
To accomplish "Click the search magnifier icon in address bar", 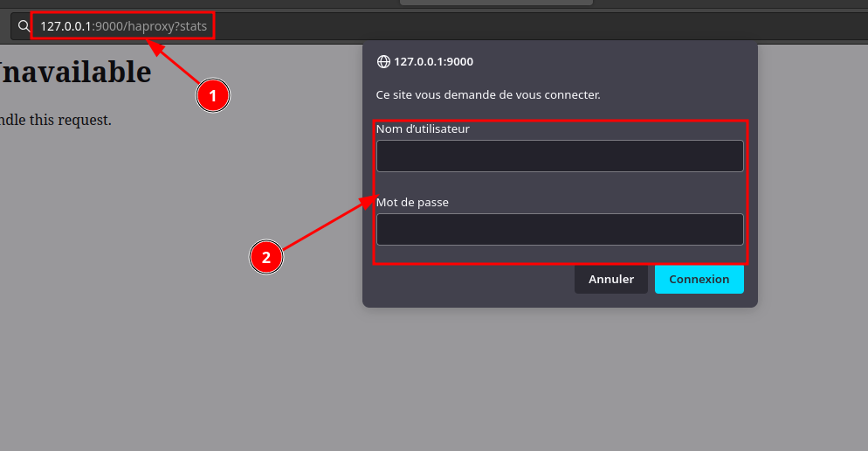I will [x=24, y=26].
